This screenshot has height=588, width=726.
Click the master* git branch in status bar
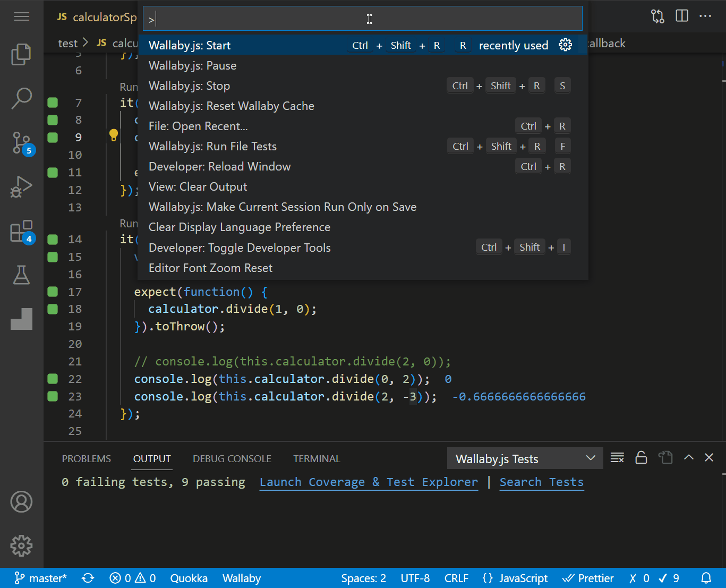(41, 578)
